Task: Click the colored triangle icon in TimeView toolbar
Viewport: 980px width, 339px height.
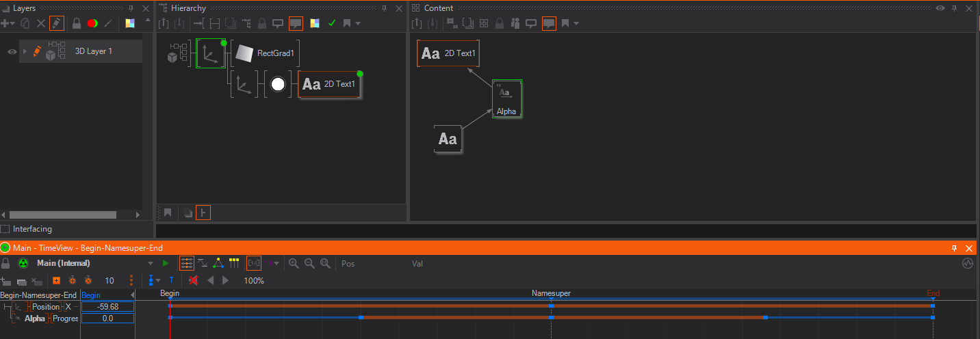Action: [218, 263]
